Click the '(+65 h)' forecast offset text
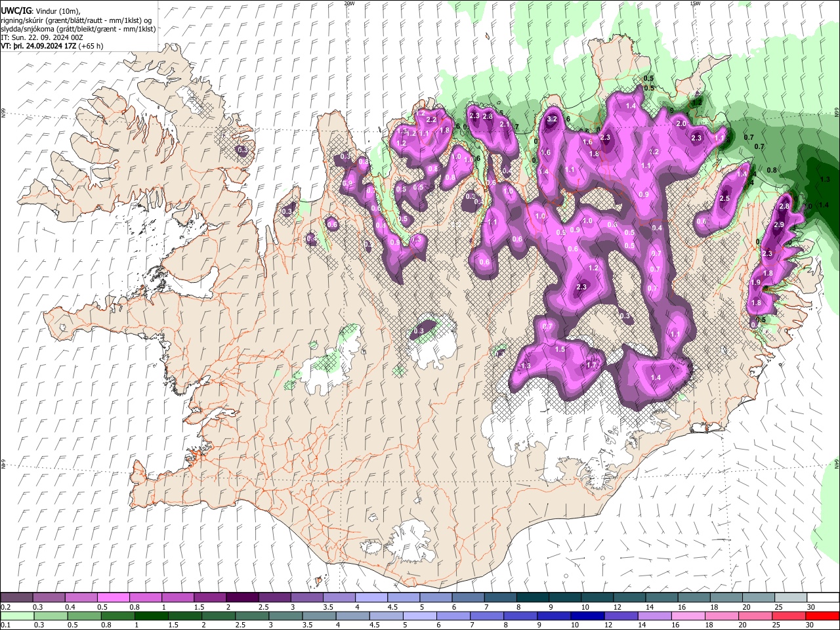Viewport: 840px width, 630px height. click(91, 47)
